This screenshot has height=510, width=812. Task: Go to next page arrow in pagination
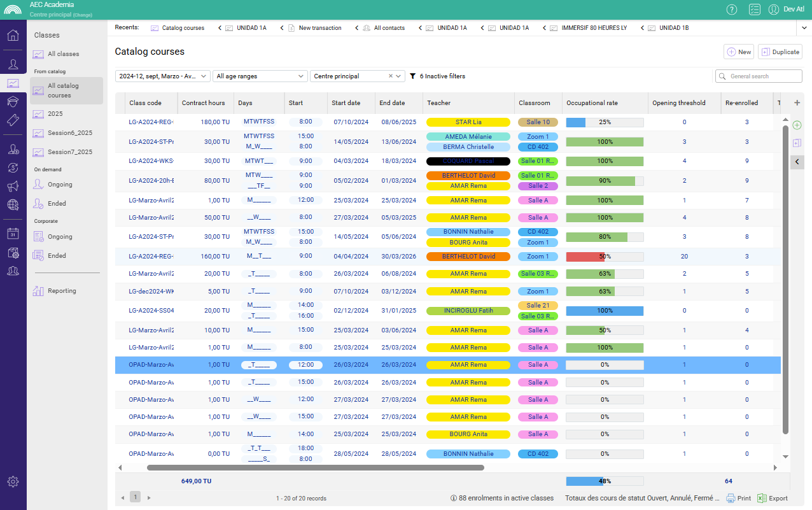tap(149, 497)
